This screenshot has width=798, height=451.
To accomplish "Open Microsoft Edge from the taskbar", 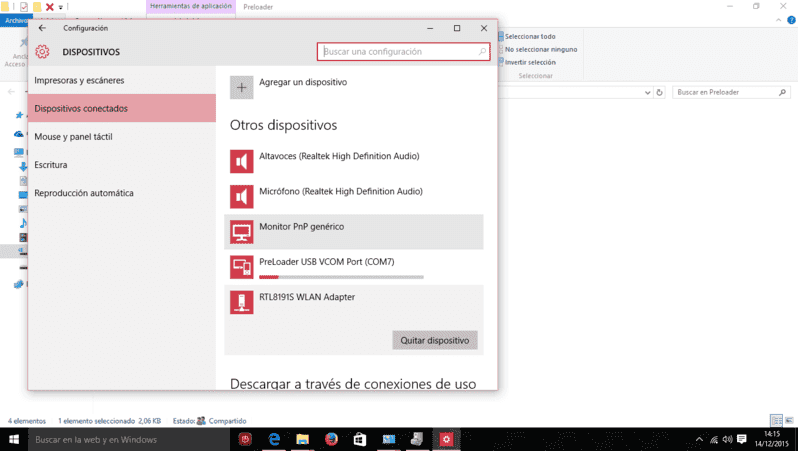I will pos(274,439).
